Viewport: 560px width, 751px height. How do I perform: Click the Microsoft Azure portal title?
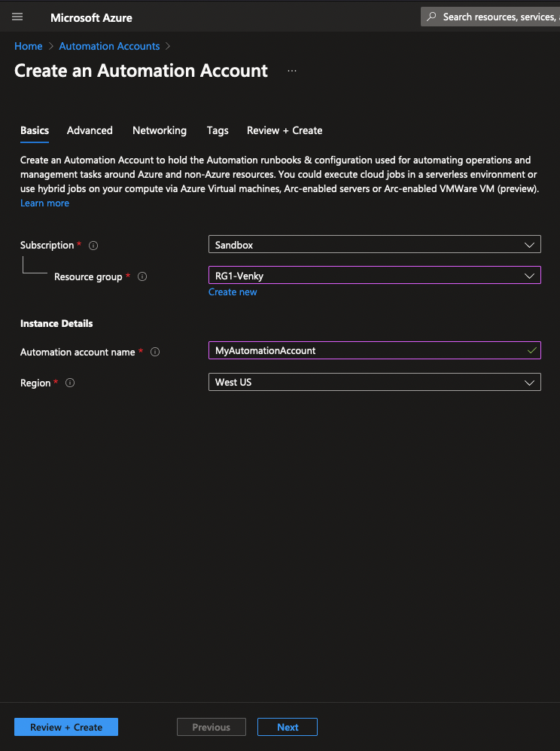(91, 18)
